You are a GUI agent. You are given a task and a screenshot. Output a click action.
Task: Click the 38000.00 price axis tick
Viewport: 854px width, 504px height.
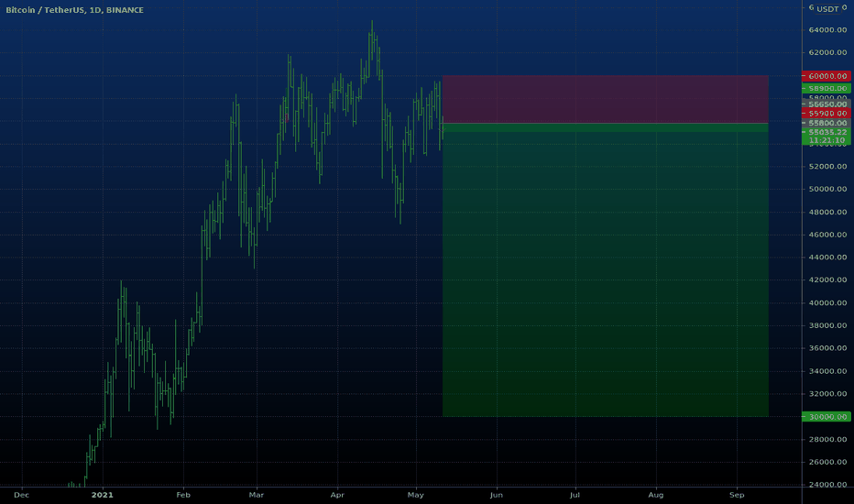827,326
